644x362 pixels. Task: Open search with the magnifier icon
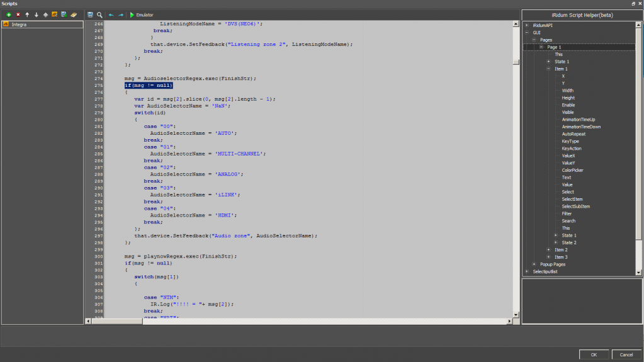point(99,14)
